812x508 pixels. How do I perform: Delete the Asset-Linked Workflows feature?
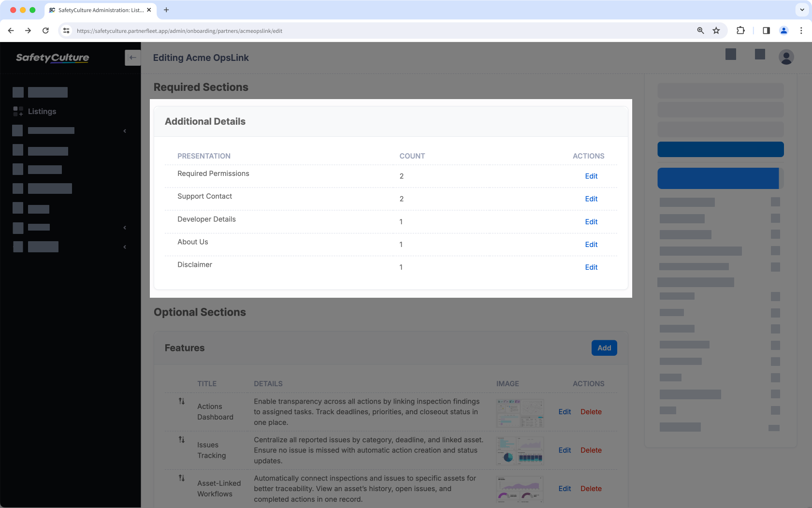pos(591,489)
